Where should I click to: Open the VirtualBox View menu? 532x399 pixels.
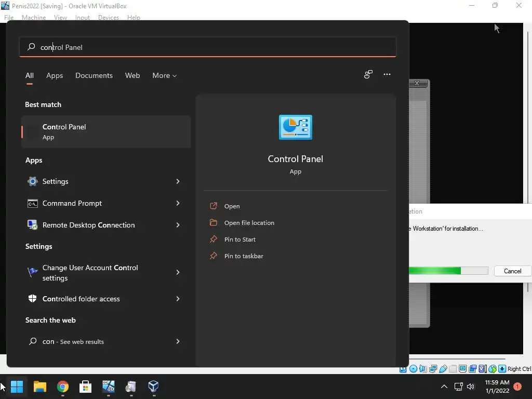pyautogui.click(x=60, y=17)
